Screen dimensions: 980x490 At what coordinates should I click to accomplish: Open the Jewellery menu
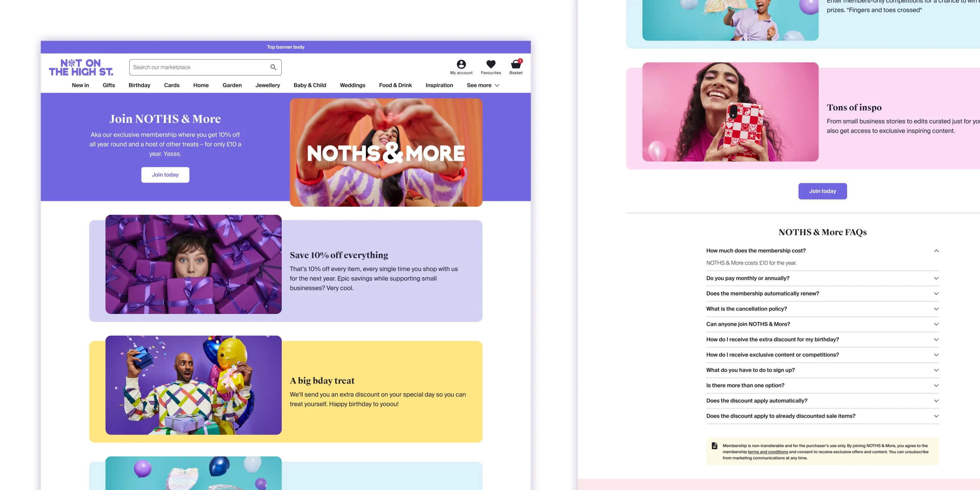click(x=268, y=85)
